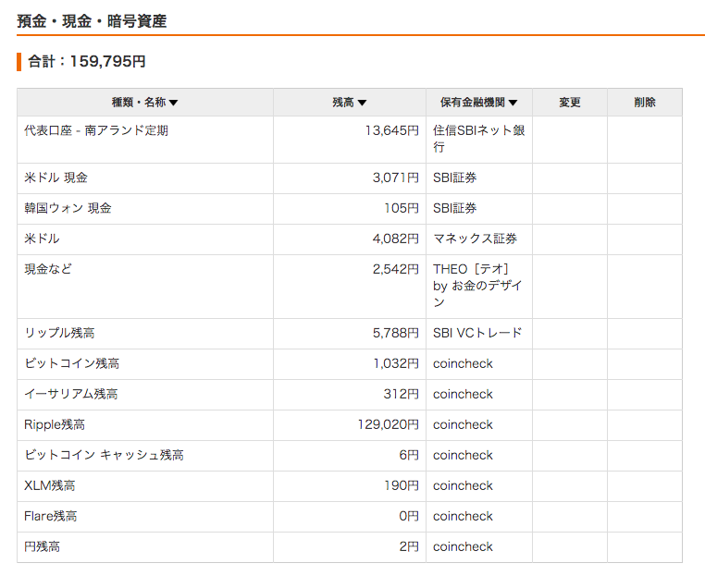Image resolution: width=705 pixels, height=588 pixels.
Task: Click the 変更 column header
Action: (570, 103)
